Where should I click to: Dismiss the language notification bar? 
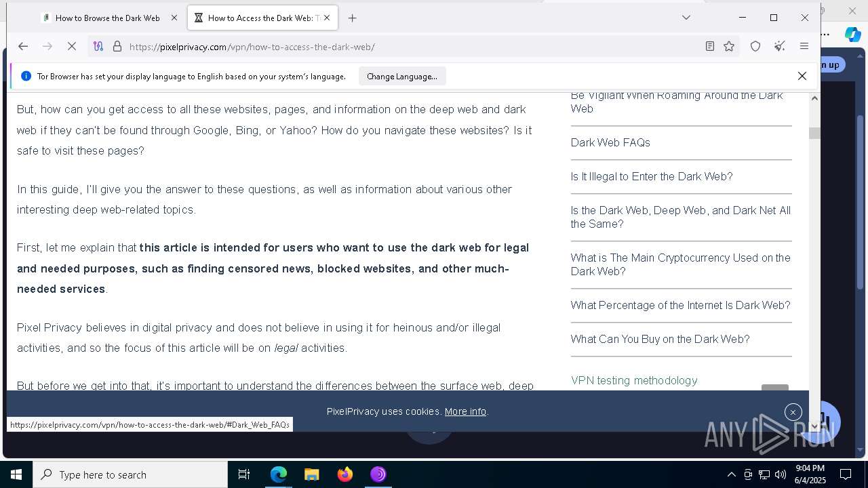click(802, 76)
